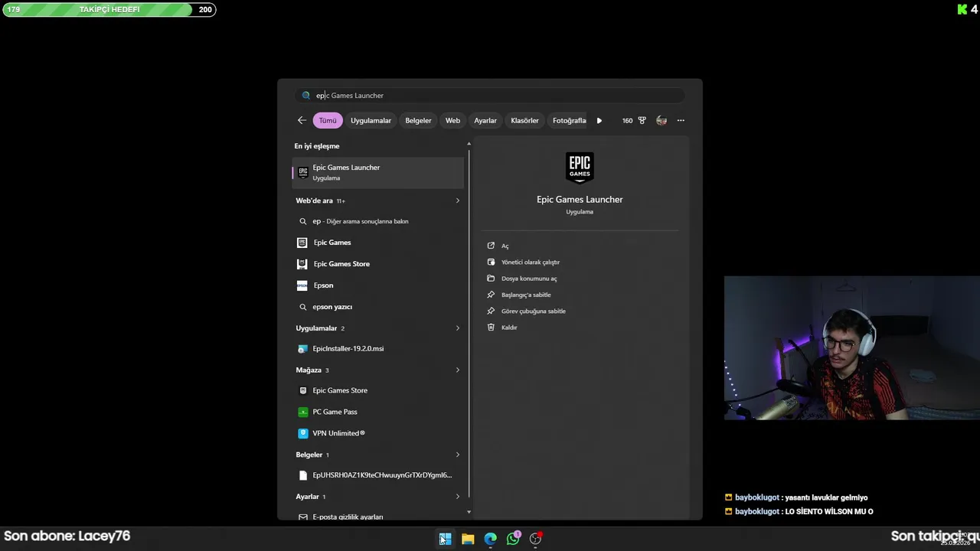Expand the Ayarlar results section
The width and height of the screenshot is (980, 551).
[x=458, y=497]
